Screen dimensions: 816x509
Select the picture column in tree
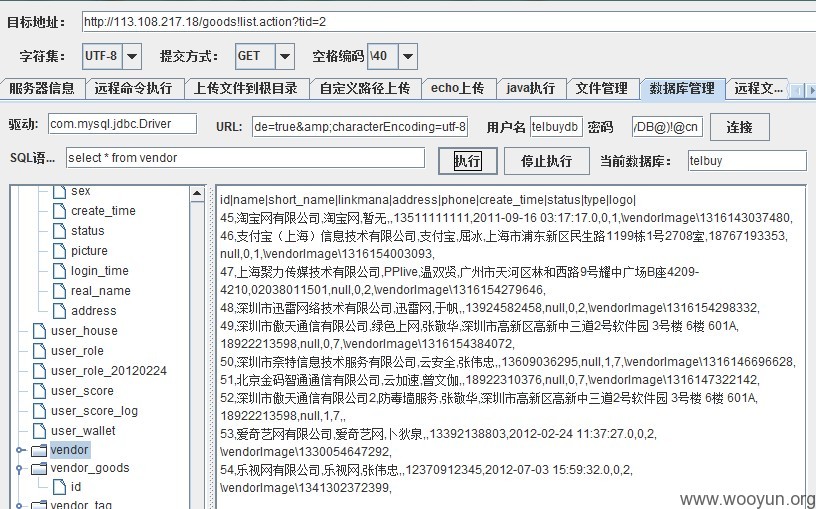tap(89, 251)
